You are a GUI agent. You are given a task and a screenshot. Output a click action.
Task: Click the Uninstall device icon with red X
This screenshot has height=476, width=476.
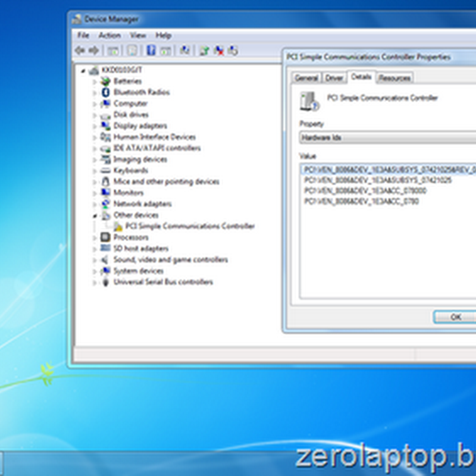point(218,51)
